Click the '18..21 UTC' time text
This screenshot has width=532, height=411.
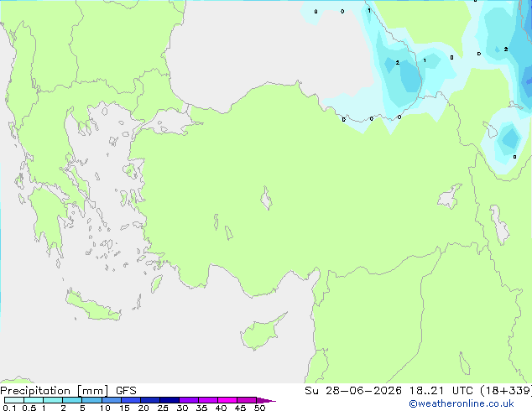tap(441, 391)
